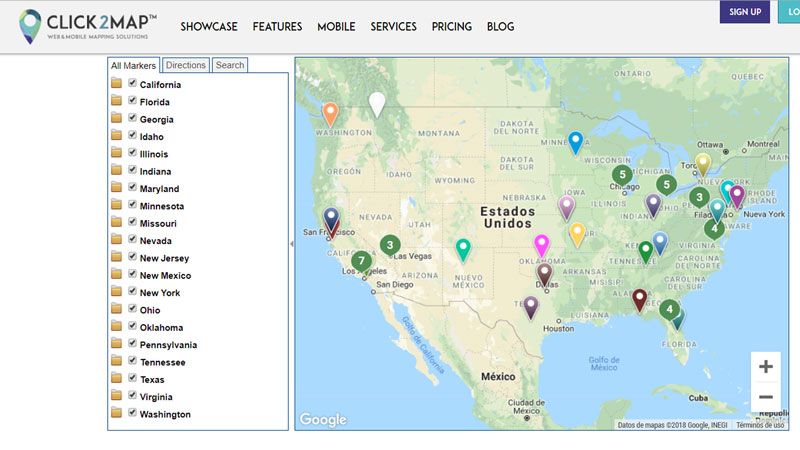Image resolution: width=800 pixels, height=450 pixels.
Task: Click the white marker near Montana border
Action: [377, 104]
